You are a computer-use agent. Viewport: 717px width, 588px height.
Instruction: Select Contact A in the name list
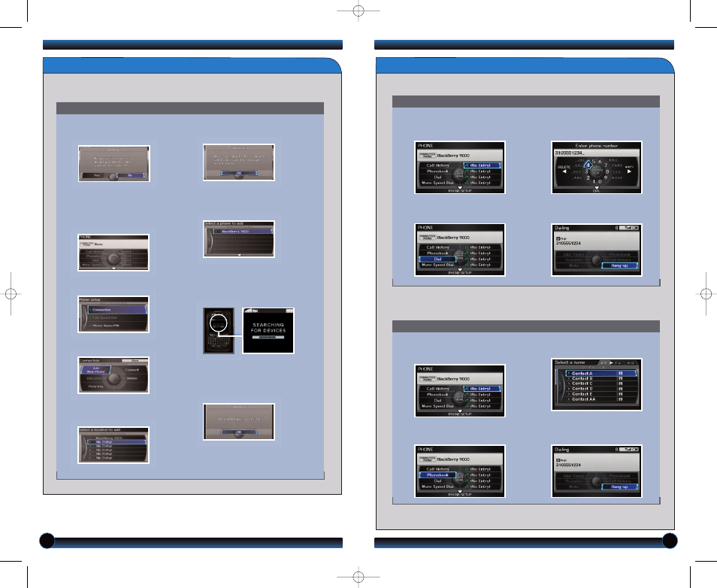coord(601,374)
